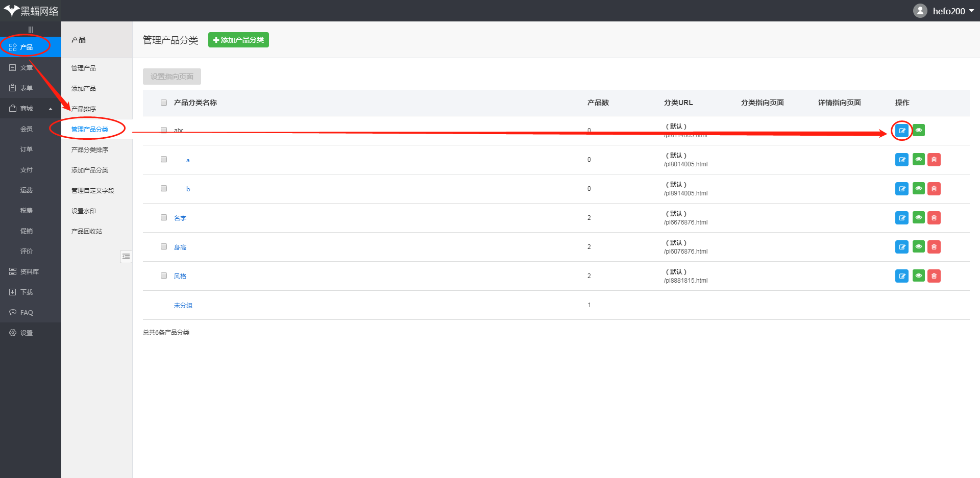The image size is (980, 478).
Task: Click the user avatar icon in header
Action: click(x=920, y=11)
